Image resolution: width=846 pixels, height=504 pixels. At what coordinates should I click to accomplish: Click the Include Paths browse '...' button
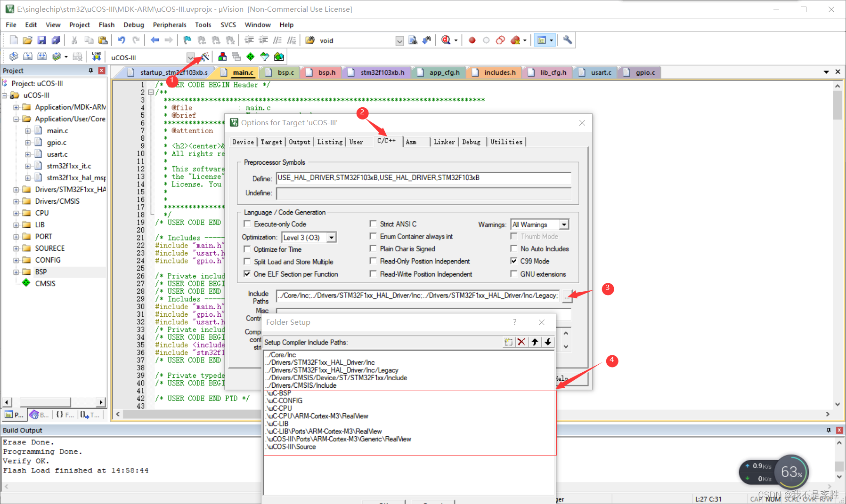point(566,296)
